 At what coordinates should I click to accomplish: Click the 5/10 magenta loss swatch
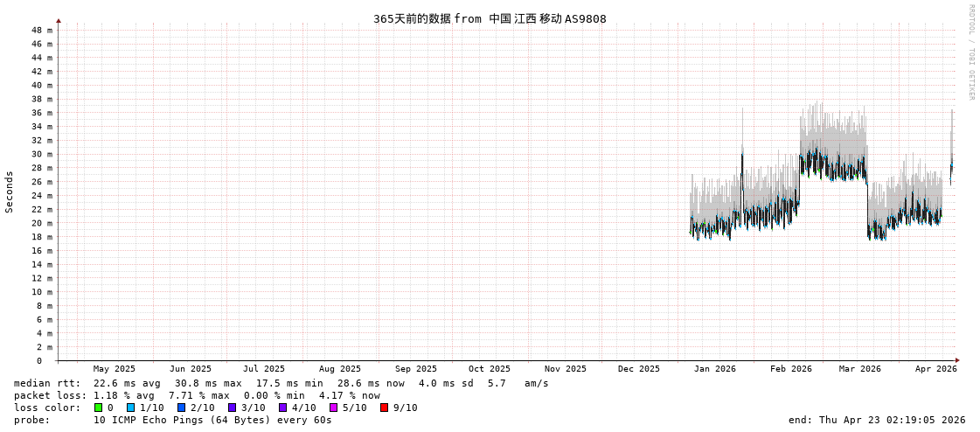334,408
